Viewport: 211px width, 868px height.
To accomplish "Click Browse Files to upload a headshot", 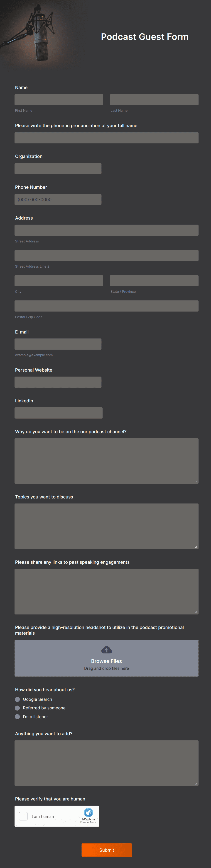I will coord(107,661).
